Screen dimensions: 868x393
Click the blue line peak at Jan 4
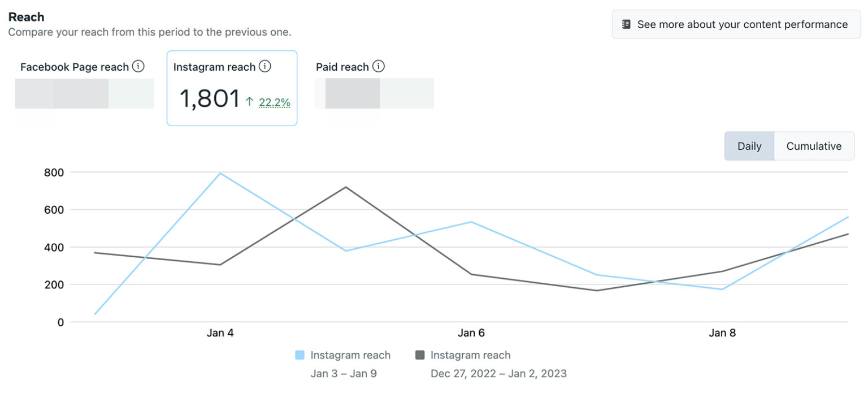coord(220,172)
